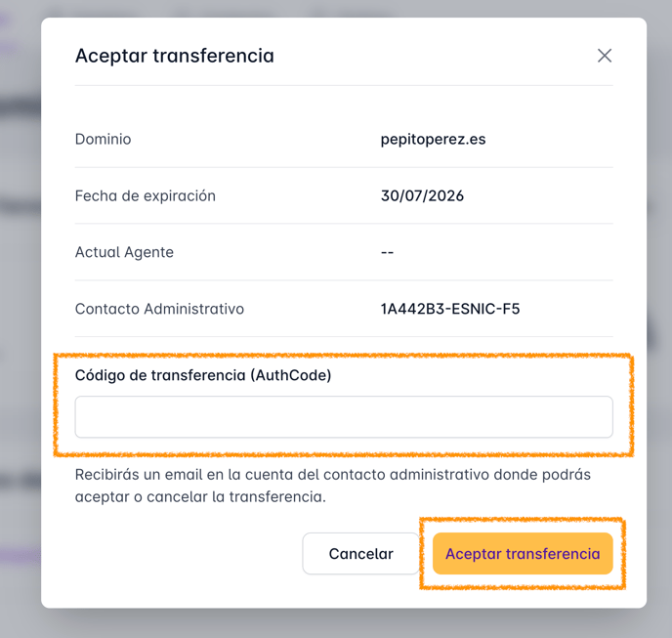Click the text aceptar o cancelar la transferencia
The height and width of the screenshot is (638, 672).
[200, 496]
